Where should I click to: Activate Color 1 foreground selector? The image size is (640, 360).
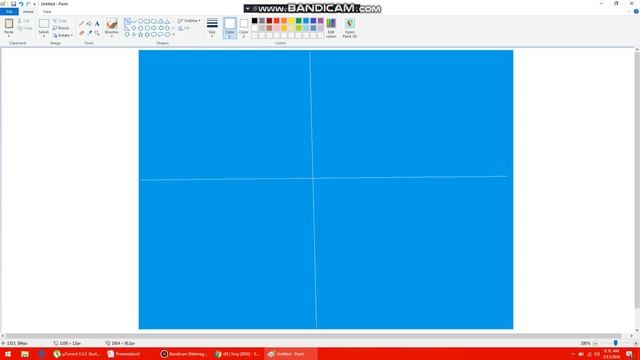pyautogui.click(x=230, y=28)
